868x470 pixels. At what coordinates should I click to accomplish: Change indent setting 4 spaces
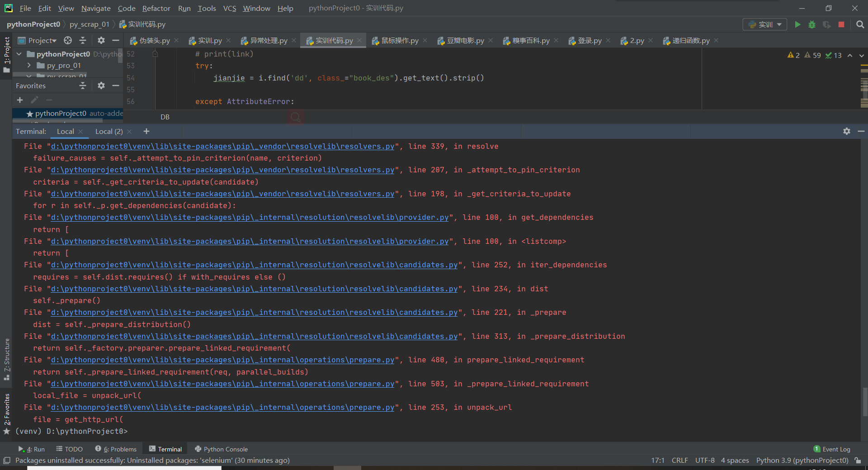pos(735,461)
